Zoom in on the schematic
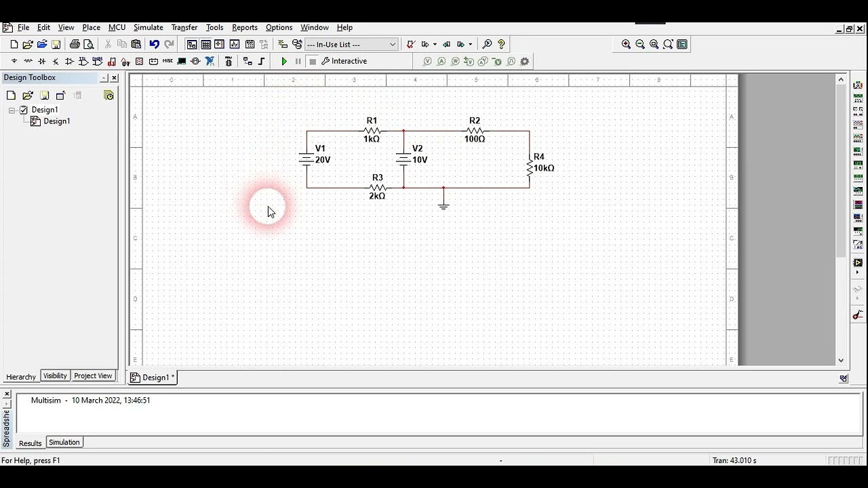 [x=626, y=44]
